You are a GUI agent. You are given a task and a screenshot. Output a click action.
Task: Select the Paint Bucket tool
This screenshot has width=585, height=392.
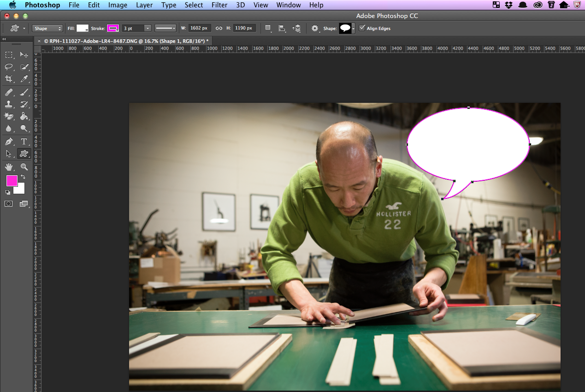[x=24, y=116]
